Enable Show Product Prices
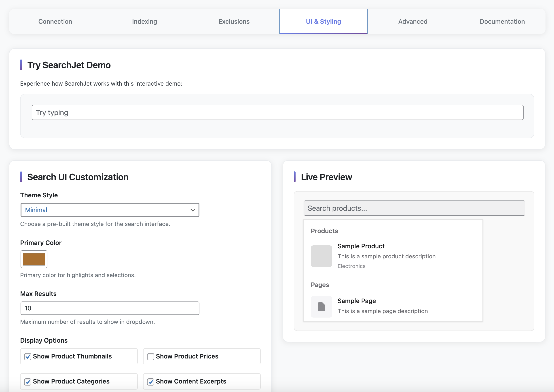Screen dimensions: 554x392 tap(150, 356)
